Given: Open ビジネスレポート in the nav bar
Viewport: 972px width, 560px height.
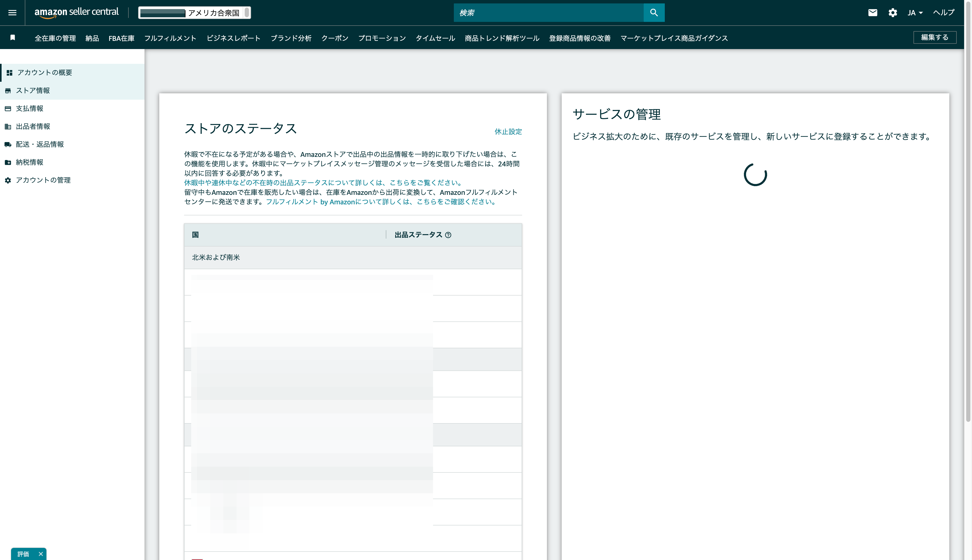Looking at the screenshot, I should (x=233, y=38).
